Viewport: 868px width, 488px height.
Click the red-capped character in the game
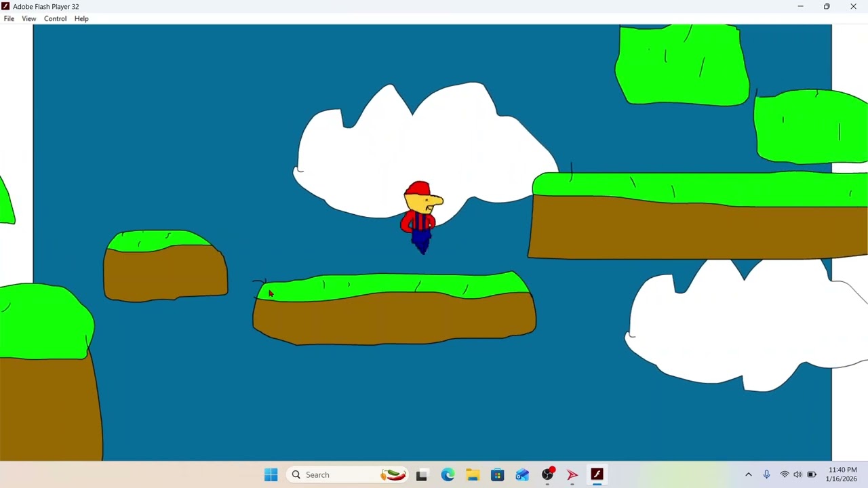(x=421, y=217)
